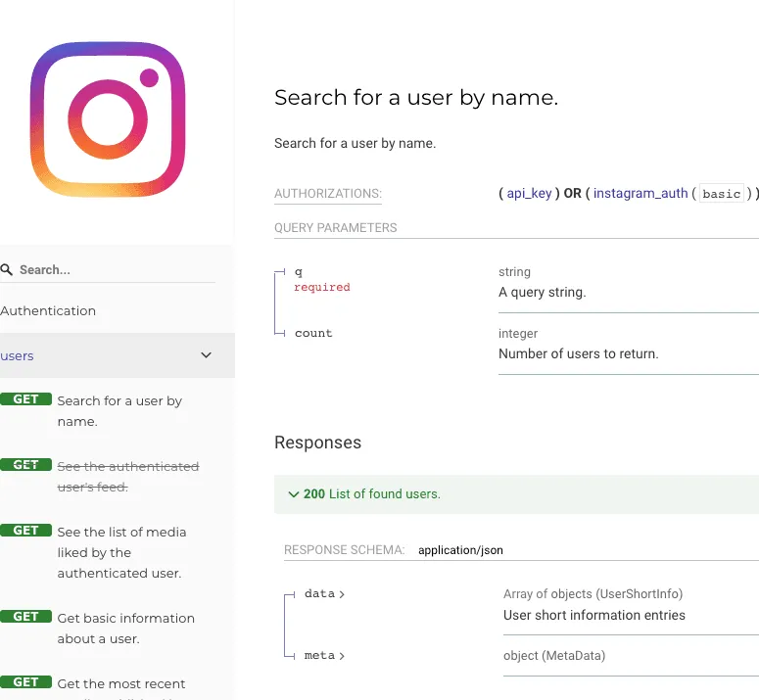Image resolution: width=759 pixels, height=700 pixels.
Task: Collapse the 200 List of found users response
Action: 516,494
